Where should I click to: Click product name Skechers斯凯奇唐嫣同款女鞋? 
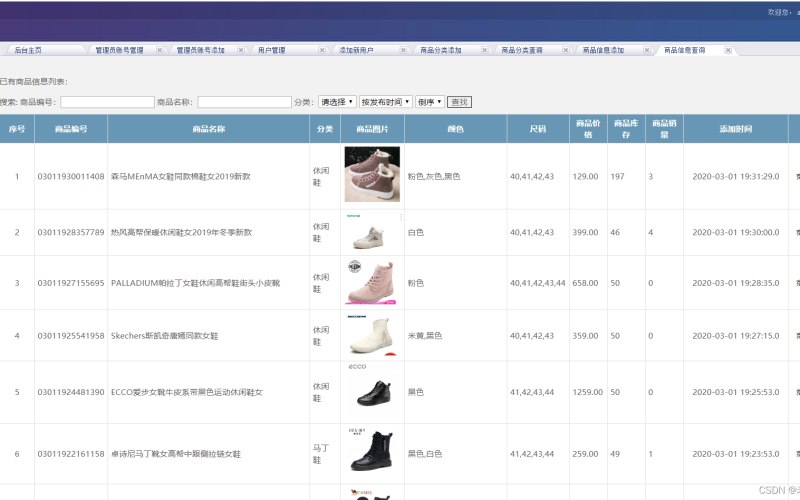pos(164,336)
